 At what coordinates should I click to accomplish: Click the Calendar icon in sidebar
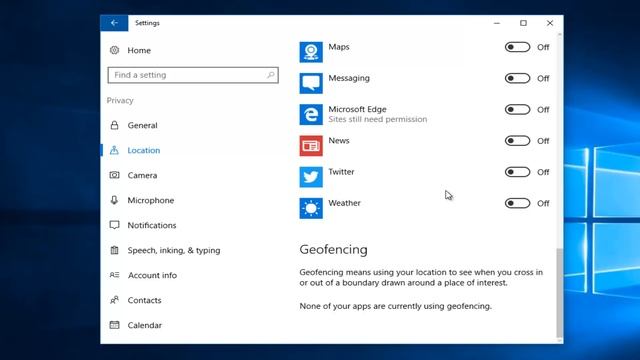click(114, 325)
